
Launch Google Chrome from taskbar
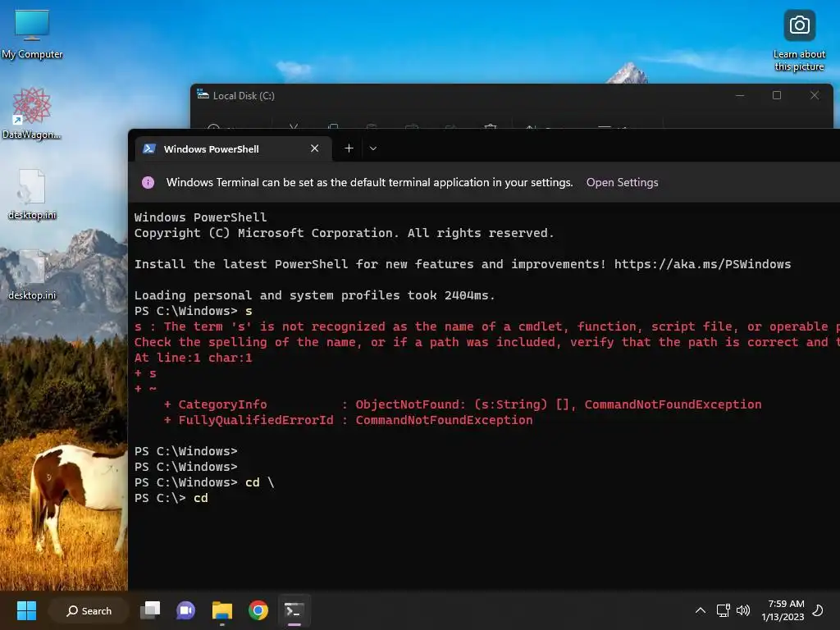point(258,610)
